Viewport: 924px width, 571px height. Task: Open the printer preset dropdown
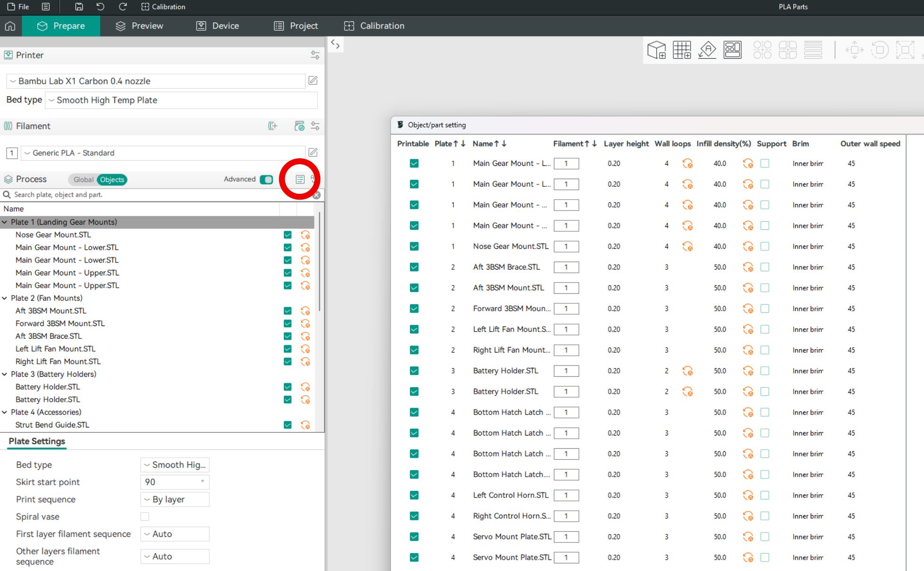coord(156,81)
